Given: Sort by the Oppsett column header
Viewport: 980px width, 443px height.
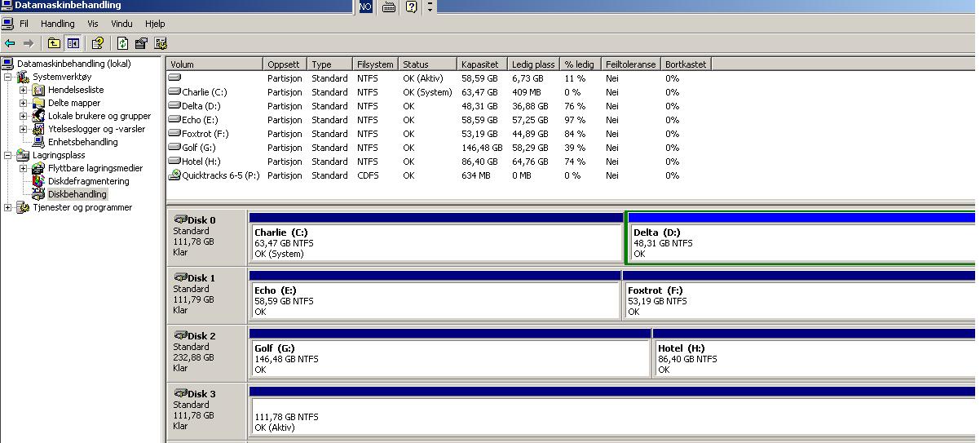Looking at the screenshot, I should coord(285,64).
